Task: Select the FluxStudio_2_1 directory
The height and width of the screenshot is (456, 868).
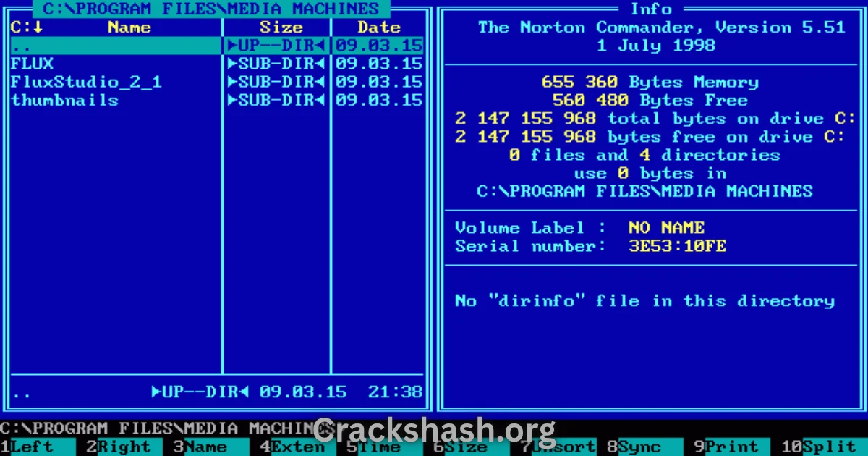Action: pyautogui.click(x=217, y=82)
